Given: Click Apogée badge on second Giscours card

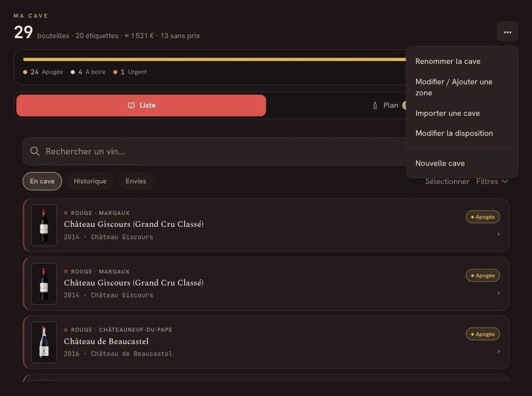Looking at the screenshot, I should (x=482, y=275).
